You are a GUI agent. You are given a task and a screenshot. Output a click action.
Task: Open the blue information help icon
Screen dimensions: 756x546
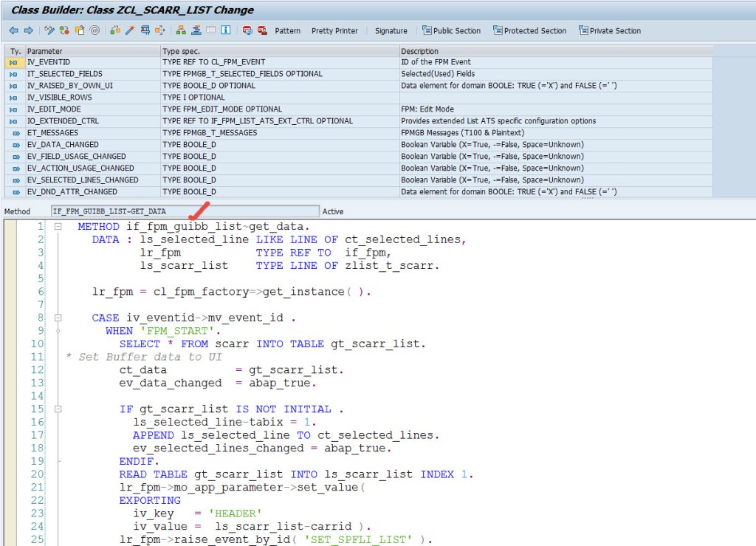(226, 30)
